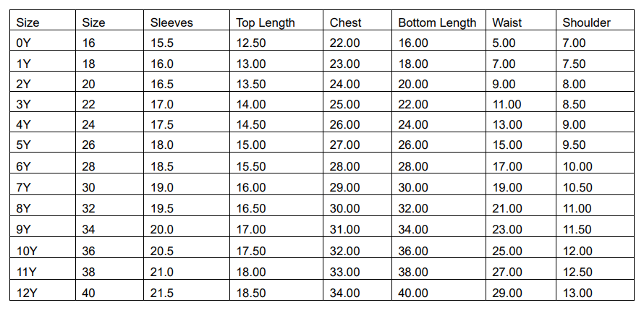The image size is (644, 313).
Task: Select the shoulder value 9.50 for 5Y
Action: tap(574, 147)
